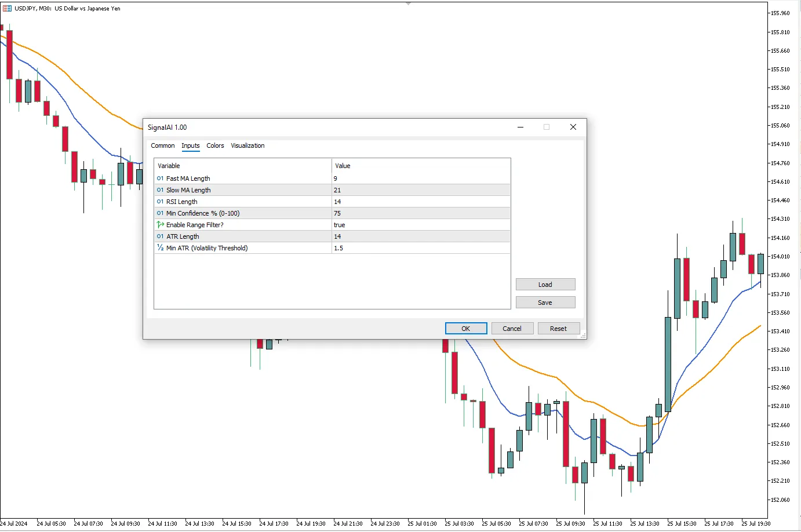Click the boolean icon for Enable Range Filter
This screenshot has height=532, width=801.
point(160,225)
